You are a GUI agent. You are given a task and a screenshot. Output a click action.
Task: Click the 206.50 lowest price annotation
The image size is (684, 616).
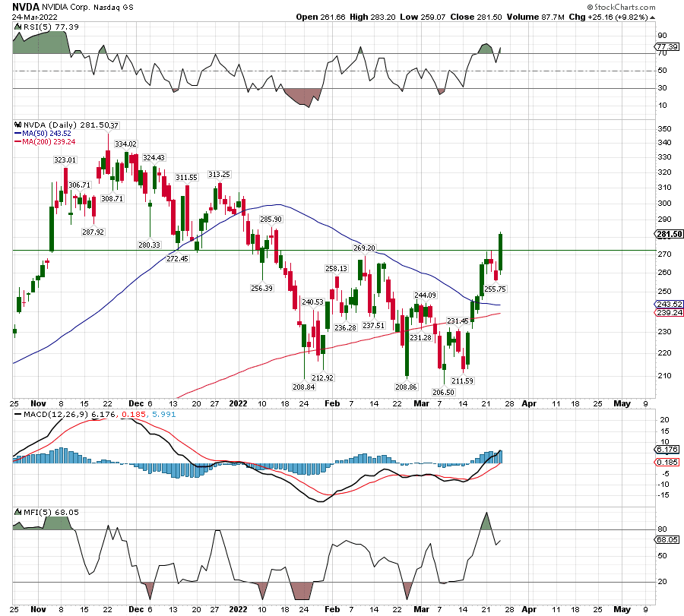point(444,392)
